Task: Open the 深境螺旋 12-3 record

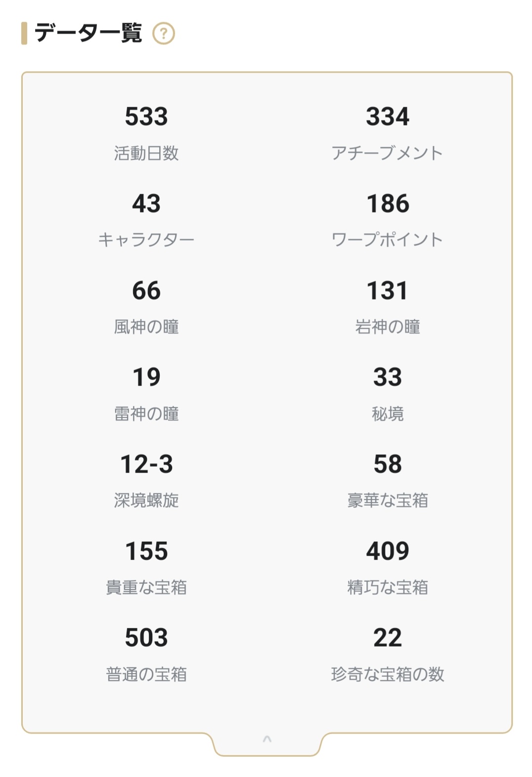Action: (146, 480)
